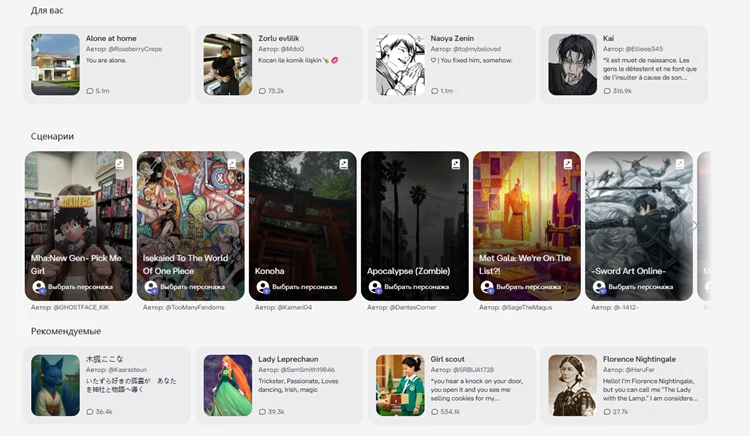Open the Naoya Zenin character card
Image resolution: width=750 pixels, height=436 pixels.
[x=452, y=65]
